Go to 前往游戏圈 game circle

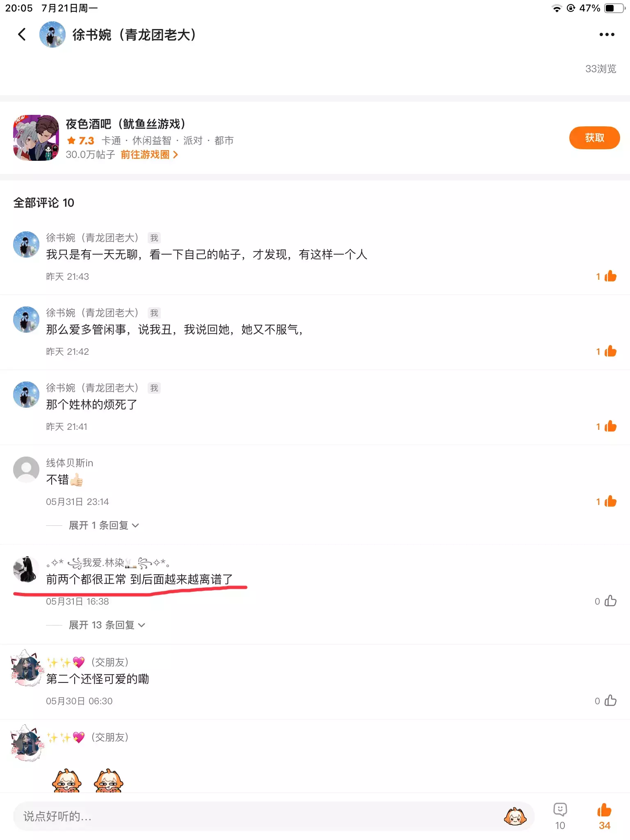pos(149,155)
